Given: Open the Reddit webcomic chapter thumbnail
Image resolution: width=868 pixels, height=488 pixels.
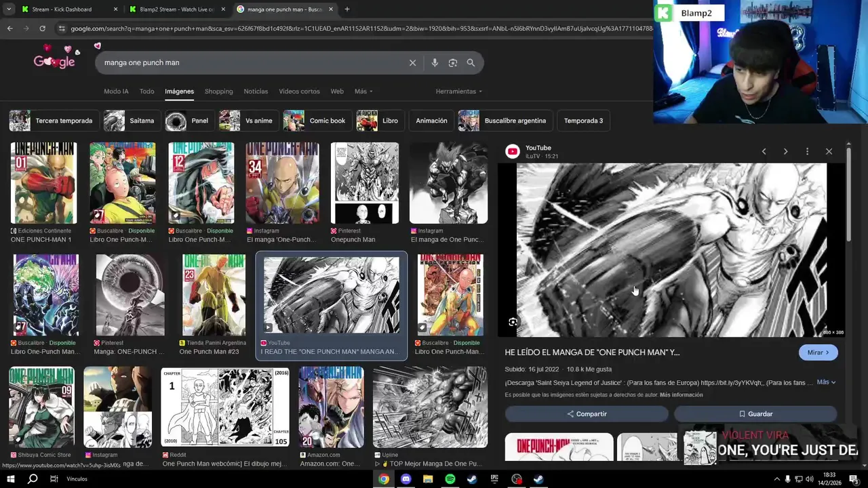Looking at the screenshot, I should tap(225, 407).
